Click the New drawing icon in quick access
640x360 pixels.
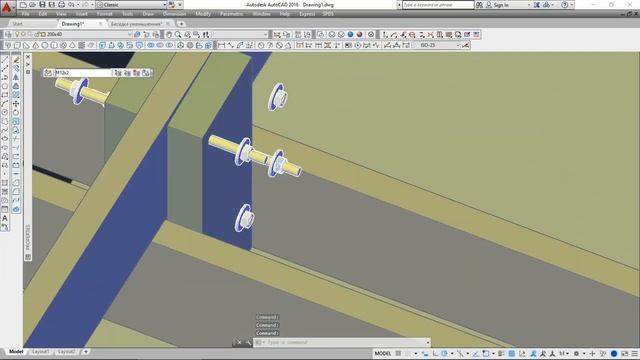tap(23, 5)
